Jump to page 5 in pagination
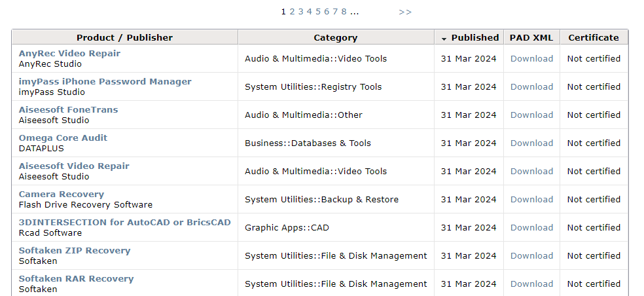644x296 pixels. tap(318, 12)
